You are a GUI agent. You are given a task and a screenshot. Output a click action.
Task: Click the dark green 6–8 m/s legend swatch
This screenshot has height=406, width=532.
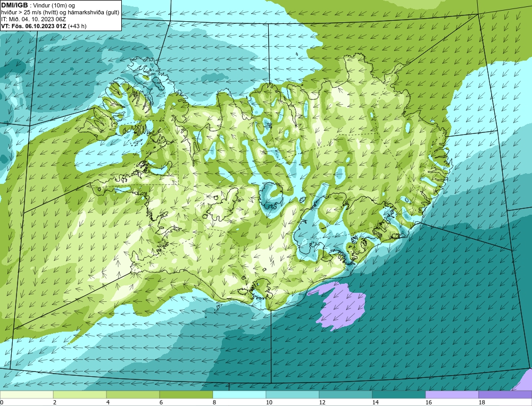pos(186,394)
